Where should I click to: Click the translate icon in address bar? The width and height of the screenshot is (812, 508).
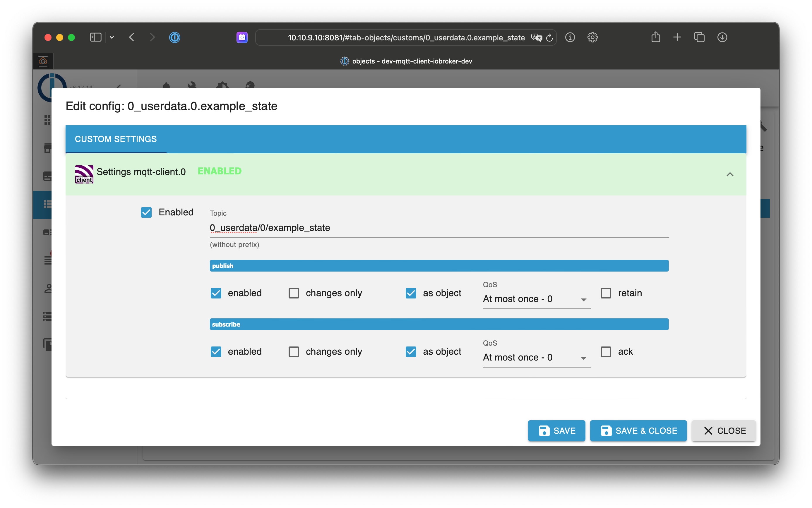[536, 37]
